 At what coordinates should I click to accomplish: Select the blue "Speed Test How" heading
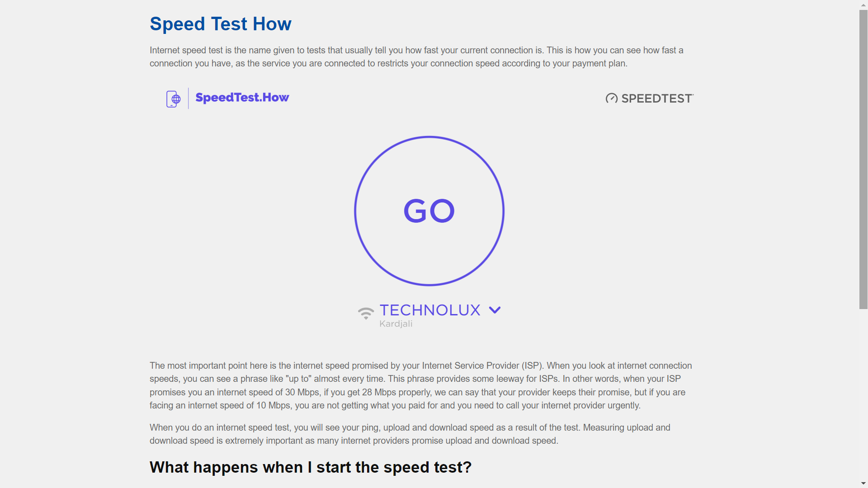click(x=220, y=23)
